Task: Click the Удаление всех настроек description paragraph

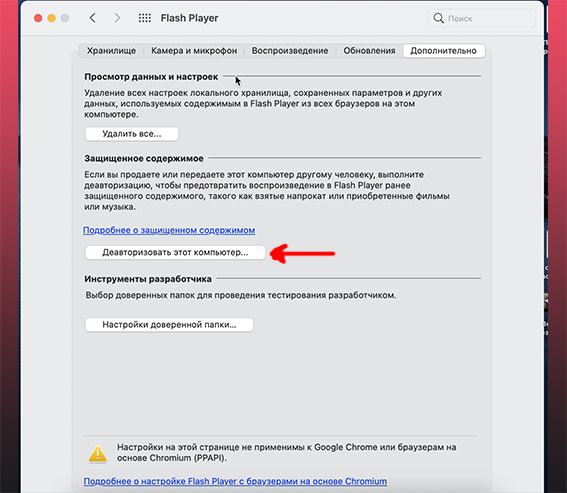Action: 263,104
